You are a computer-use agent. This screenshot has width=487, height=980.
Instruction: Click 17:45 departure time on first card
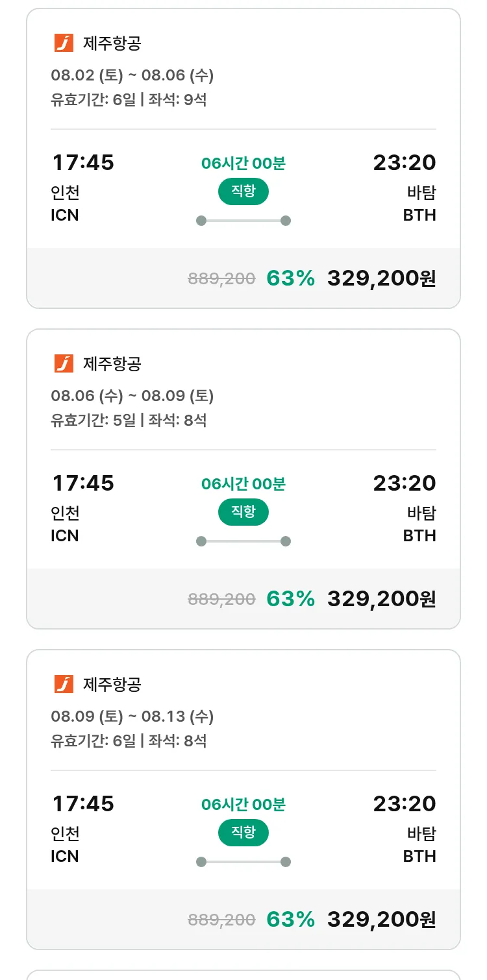82,162
